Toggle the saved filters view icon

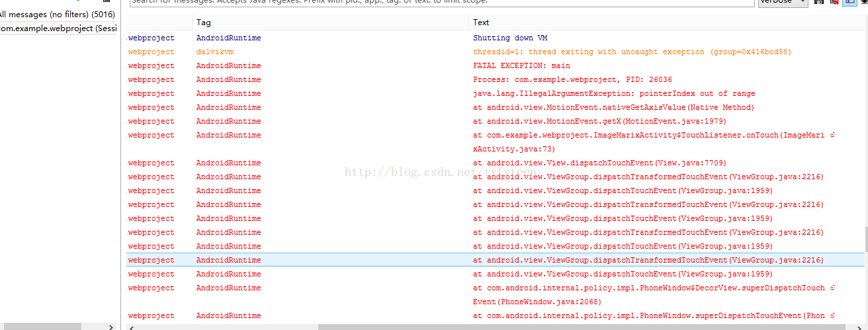pos(849,3)
